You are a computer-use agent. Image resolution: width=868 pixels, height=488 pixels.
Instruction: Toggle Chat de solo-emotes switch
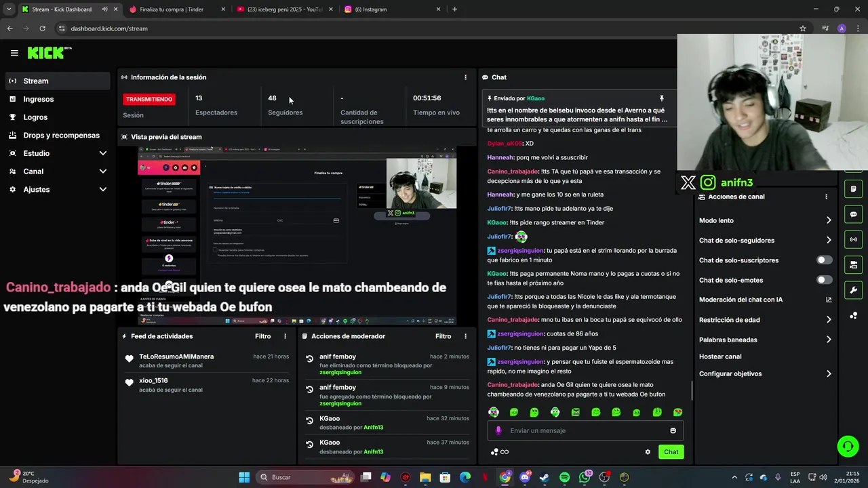(x=824, y=280)
